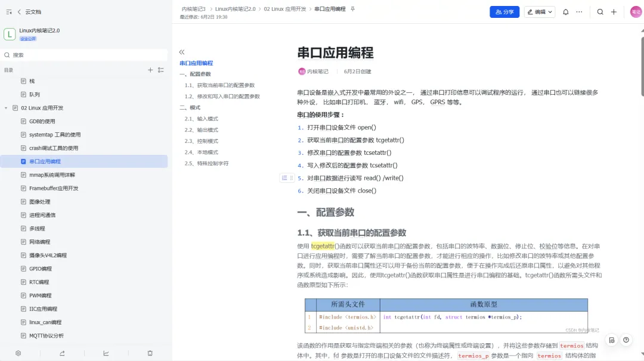
Task: Click the share arrow icon at sidebar bottom
Action: click(62, 353)
